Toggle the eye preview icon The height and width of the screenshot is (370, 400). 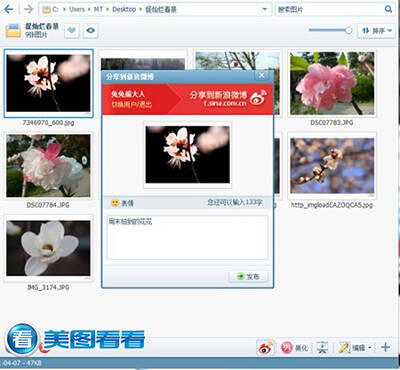point(90,31)
